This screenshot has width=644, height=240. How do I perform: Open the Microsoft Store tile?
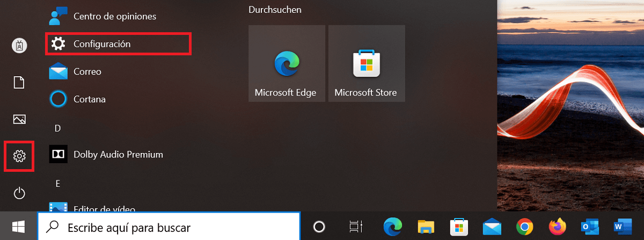pos(367,63)
